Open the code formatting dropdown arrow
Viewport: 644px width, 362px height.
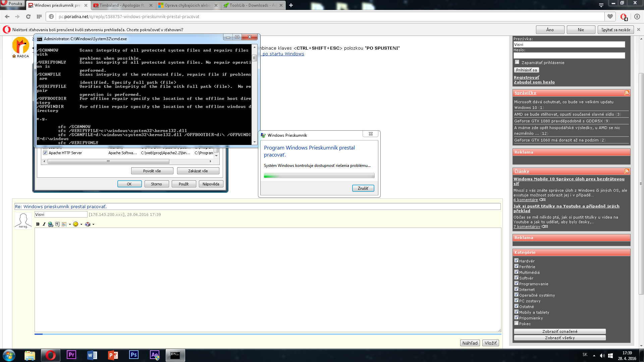70,225
